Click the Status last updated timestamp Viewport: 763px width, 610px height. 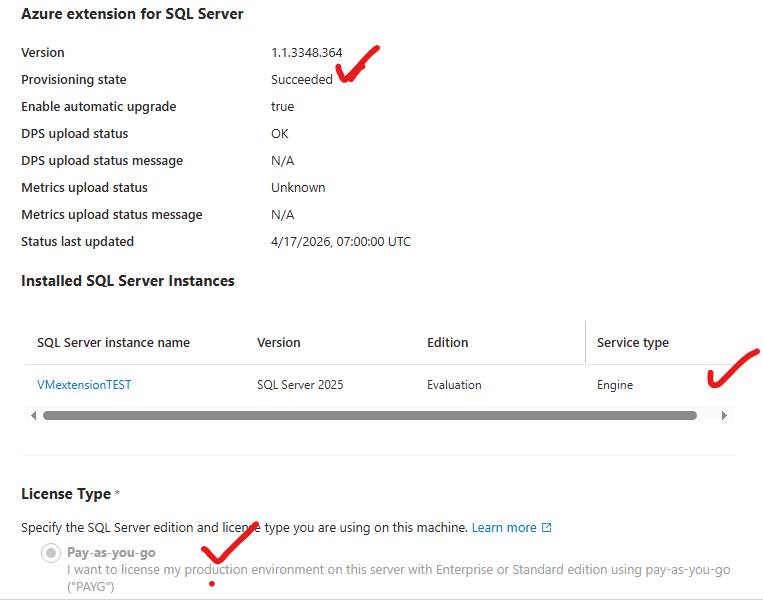[341, 242]
